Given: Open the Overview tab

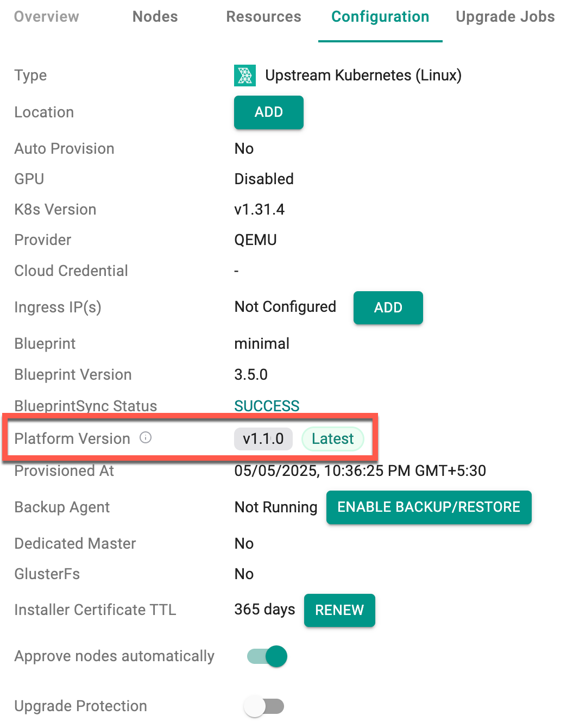Looking at the screenshot, I should pos(47,17).
